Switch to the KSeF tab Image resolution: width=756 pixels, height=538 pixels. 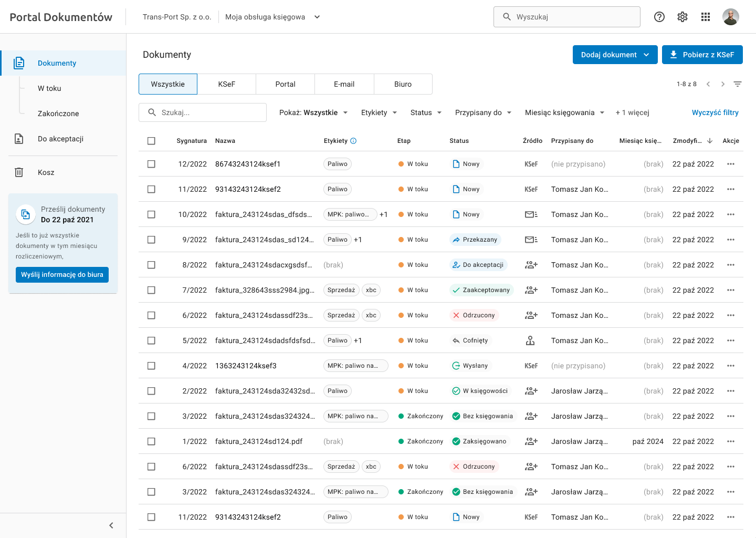[x=227, y=84]
